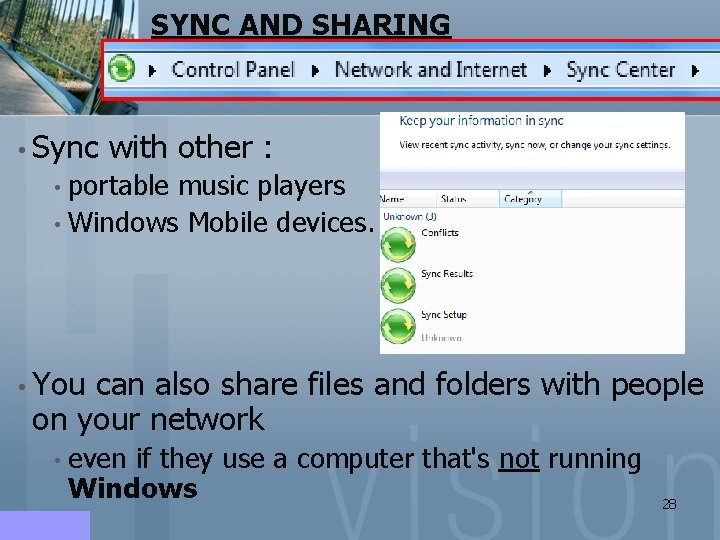Click 'Windows Mobile devices.' bullet text
Screen dimensions: 720x540
[x=221, y=222]
